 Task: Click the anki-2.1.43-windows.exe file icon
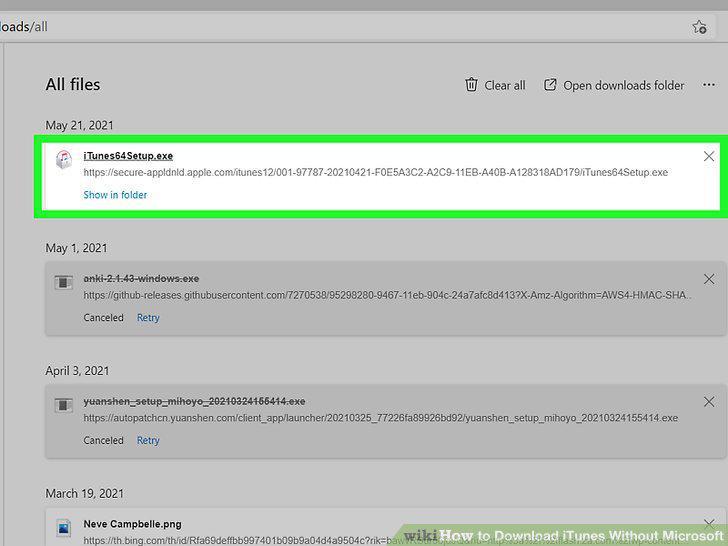click(x=64, y=282)
